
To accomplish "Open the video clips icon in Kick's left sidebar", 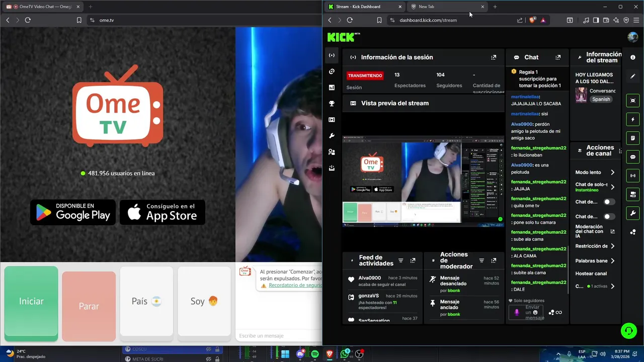I will point(332,120).
